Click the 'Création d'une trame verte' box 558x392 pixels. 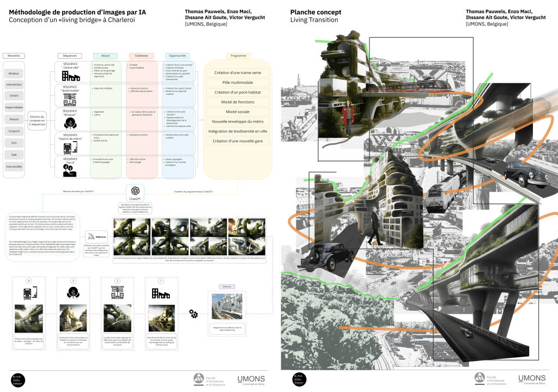tap(237, 72)
